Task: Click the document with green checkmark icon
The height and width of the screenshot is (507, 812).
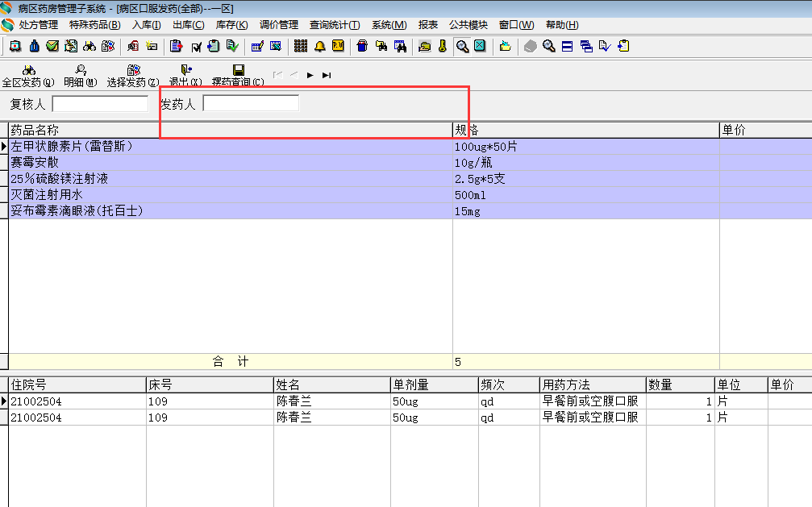Action: pyautogui.click(x=232, y=46)
